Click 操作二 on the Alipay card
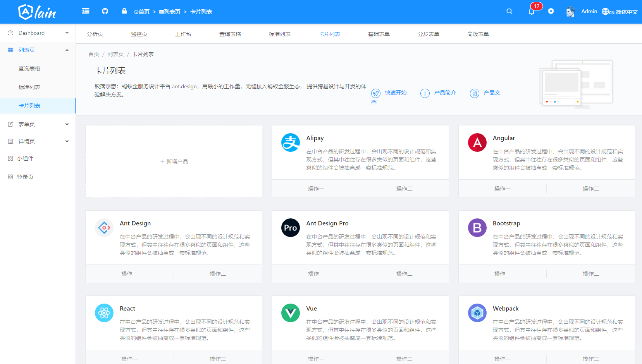The width and height of the screenshot is (642, 364). [404, 189]
